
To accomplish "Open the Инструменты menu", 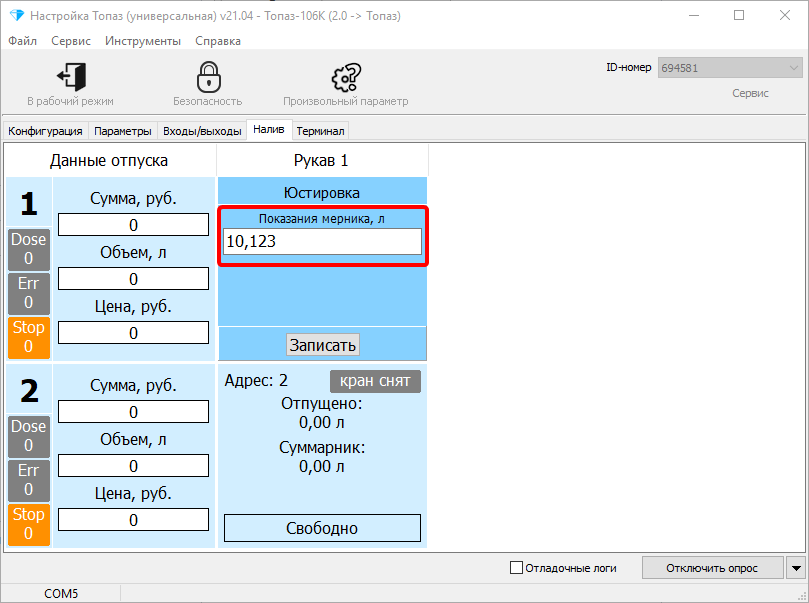I will (x=143, y=41).
